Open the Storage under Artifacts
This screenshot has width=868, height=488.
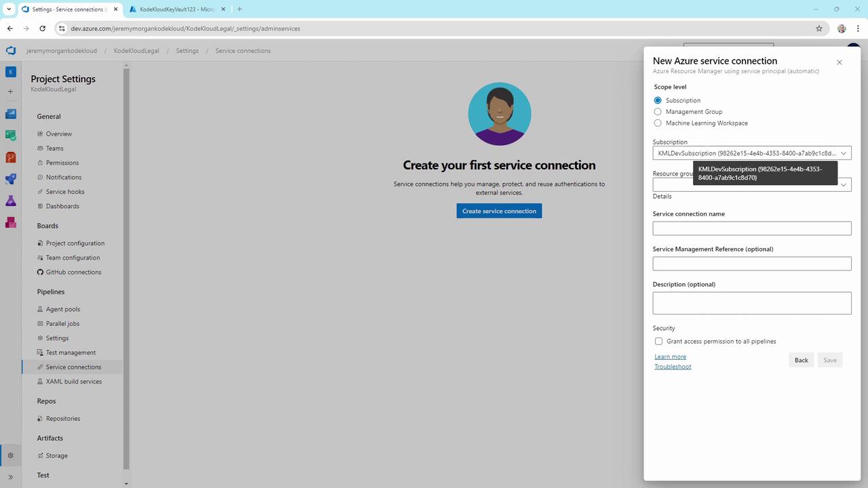click(56, 456)
